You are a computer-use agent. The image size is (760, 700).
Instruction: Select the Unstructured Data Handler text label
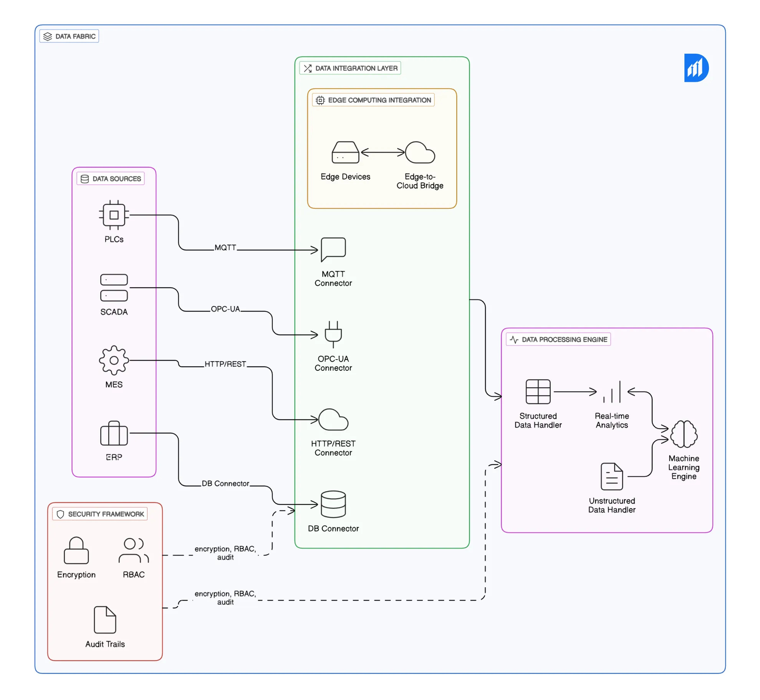[611, 505]
